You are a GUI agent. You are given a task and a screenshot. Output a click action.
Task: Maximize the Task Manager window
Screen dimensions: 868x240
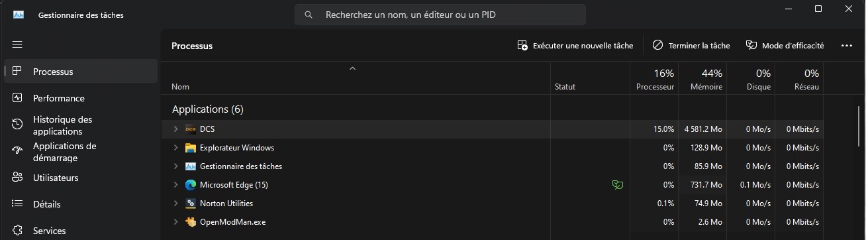pyautogui.click(x=818, y=9)
